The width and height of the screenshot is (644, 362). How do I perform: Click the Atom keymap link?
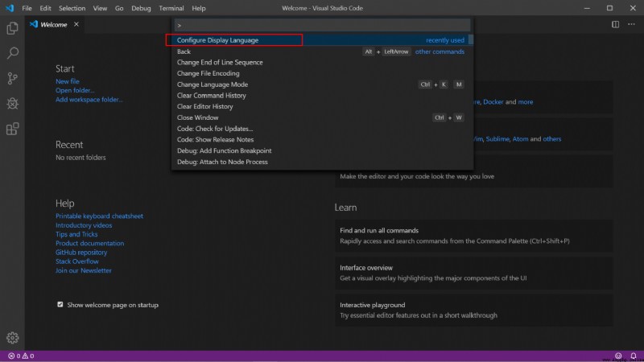pyautogui.click(x=520, y=138)
